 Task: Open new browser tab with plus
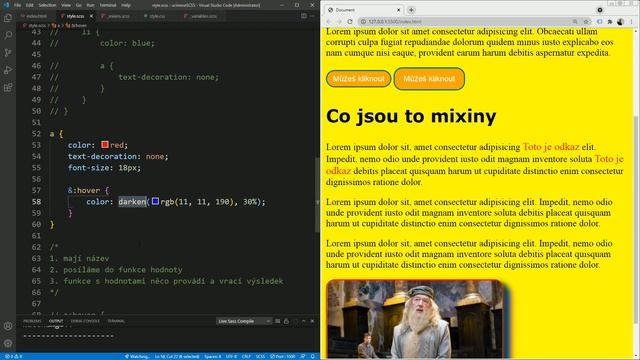(x=411, y=10)
